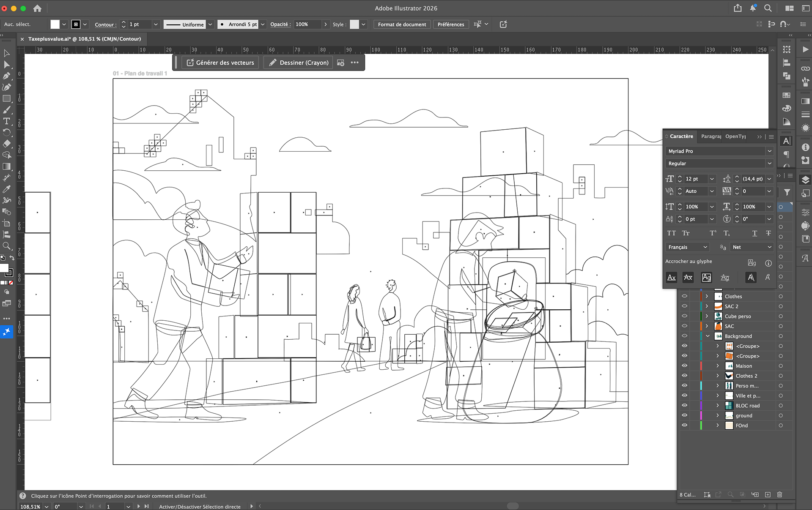Select the Paintbrush tool

pyautogui.click(x=6, y=110)
